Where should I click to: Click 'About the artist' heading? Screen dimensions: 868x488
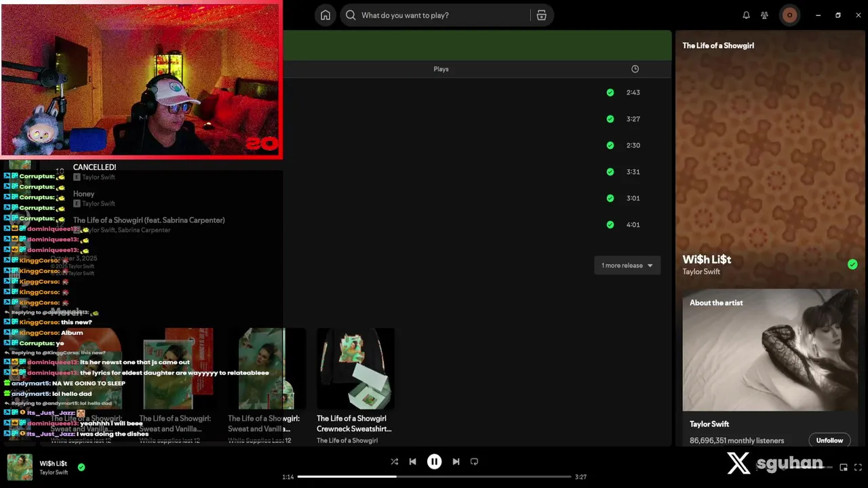tap(716, 303)
